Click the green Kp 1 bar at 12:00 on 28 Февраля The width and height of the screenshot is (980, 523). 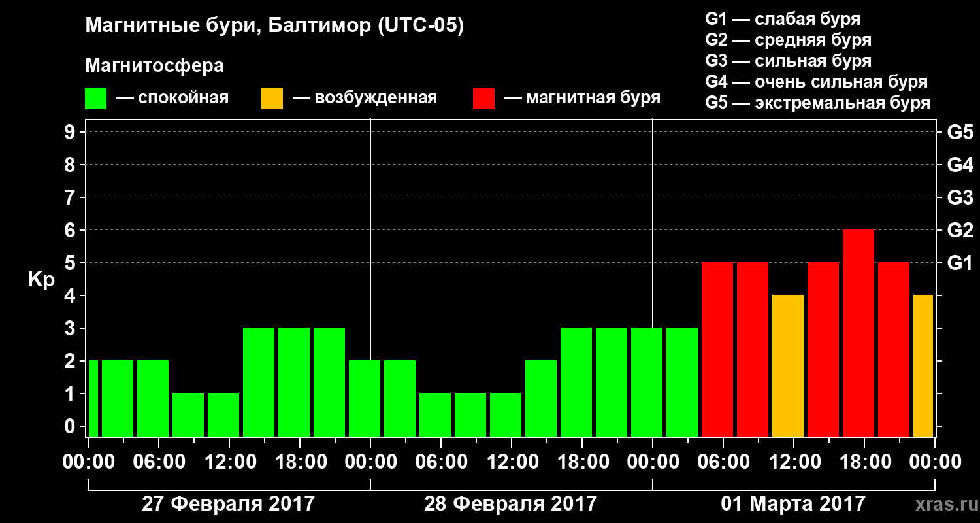coord(506,415)
